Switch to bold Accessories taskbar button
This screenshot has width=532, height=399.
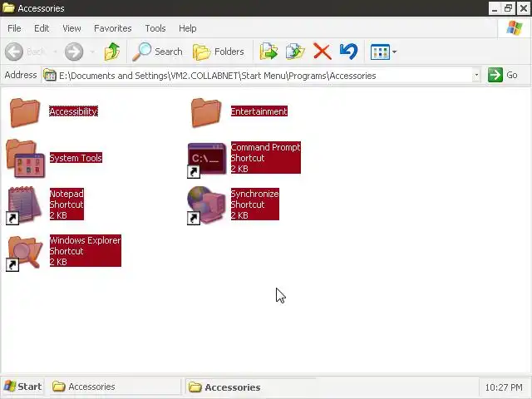[x=250, y=387]
